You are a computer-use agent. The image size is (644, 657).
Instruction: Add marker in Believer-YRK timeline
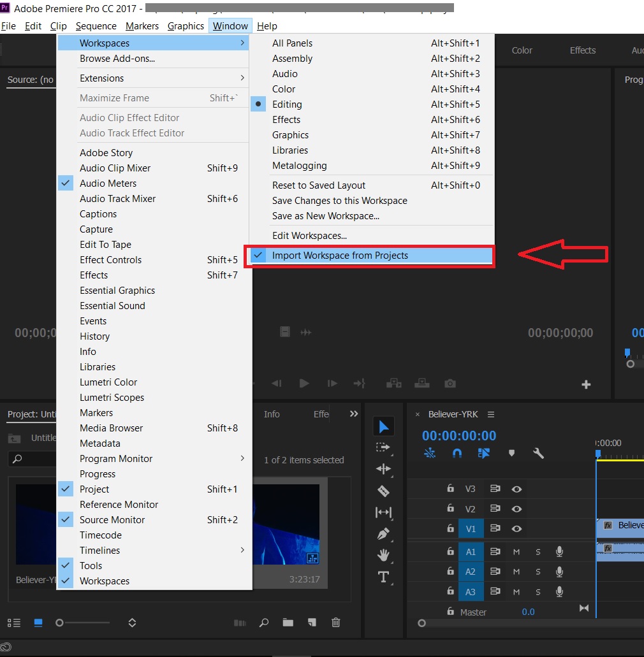(x=511, y=453)
